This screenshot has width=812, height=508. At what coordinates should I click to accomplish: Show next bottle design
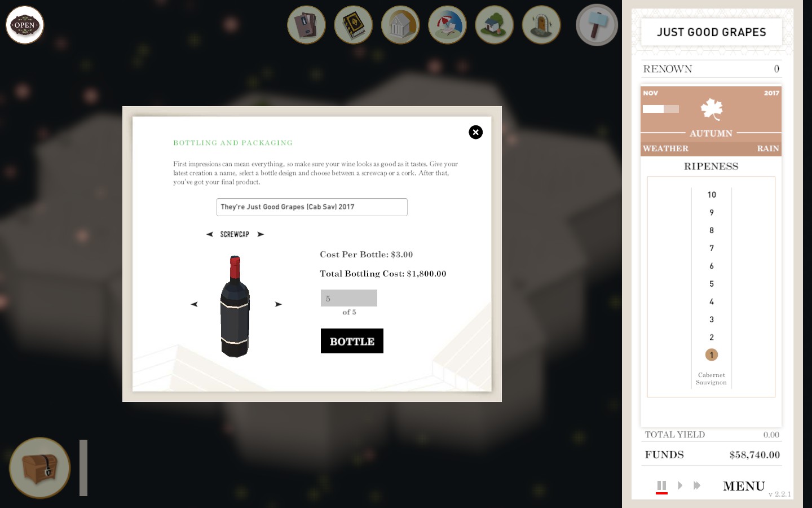tap(279, 304)
